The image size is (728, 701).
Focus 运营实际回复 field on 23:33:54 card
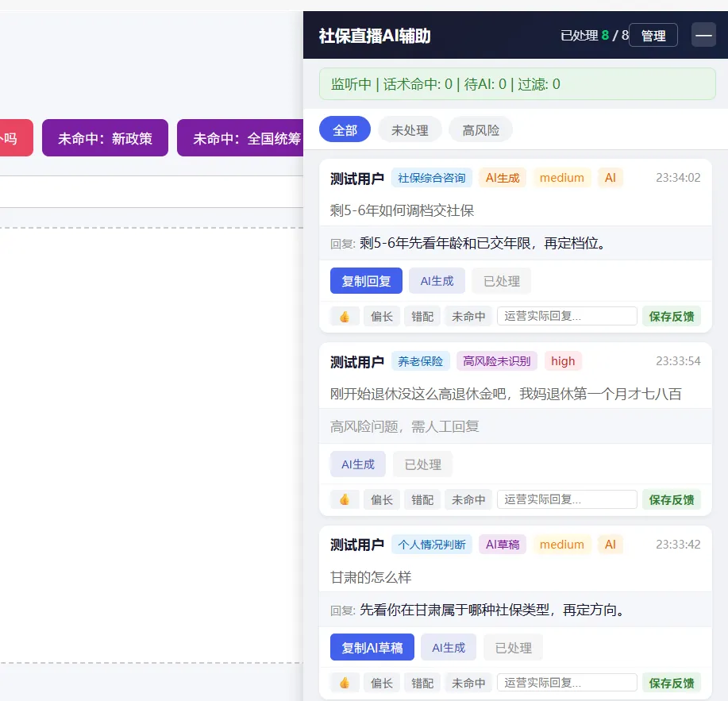point(567,499)
